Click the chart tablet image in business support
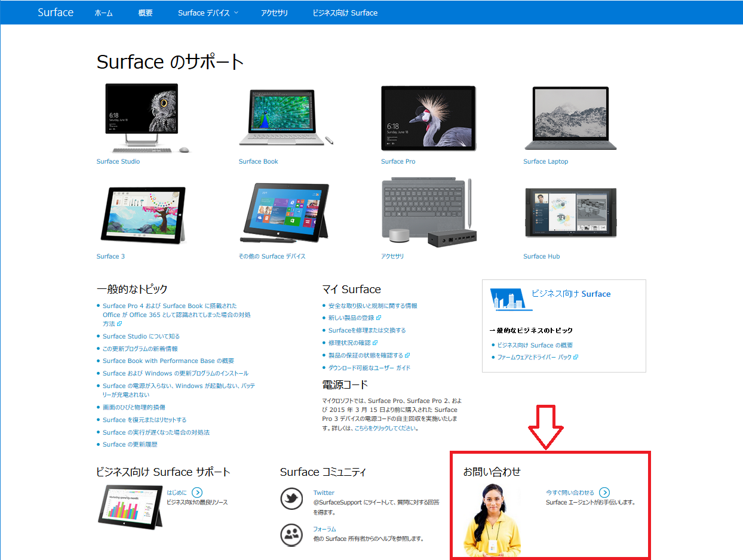The image size is (743, 560). coord(130,506)
